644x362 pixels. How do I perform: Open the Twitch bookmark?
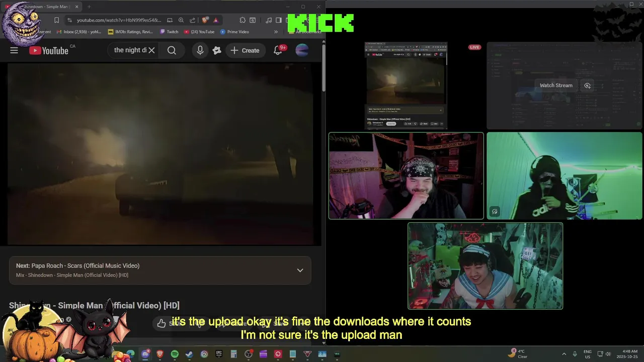169,32
